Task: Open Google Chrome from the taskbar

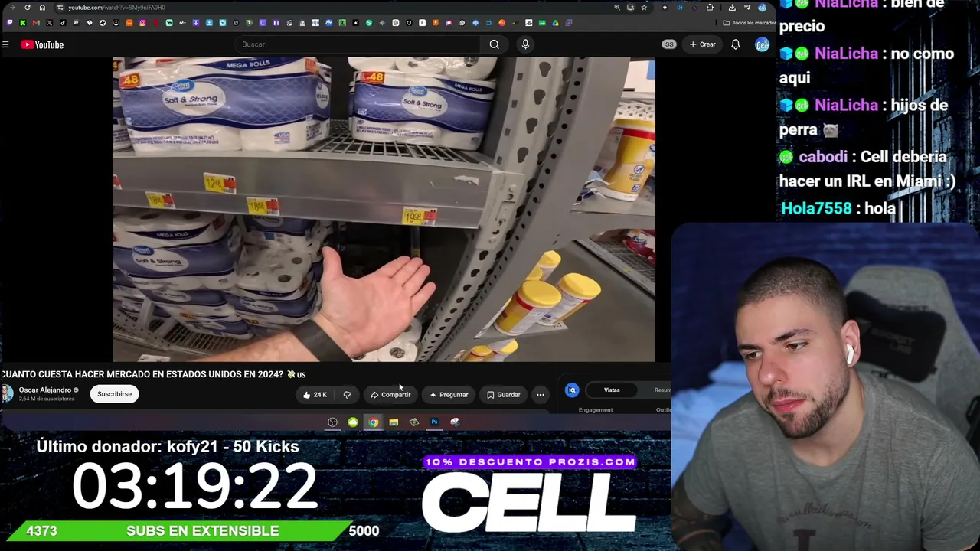Action: pyautogui.click(x=373, y=422)
